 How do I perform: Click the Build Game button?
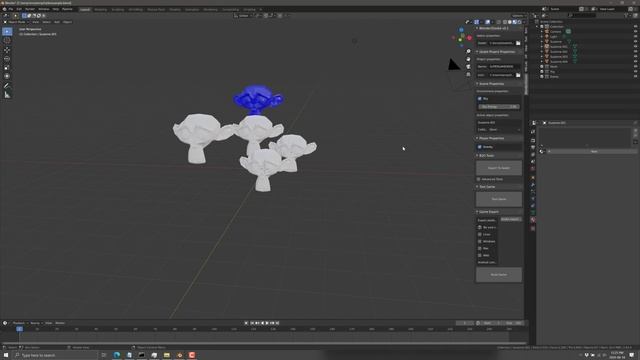tap(499, 275)
